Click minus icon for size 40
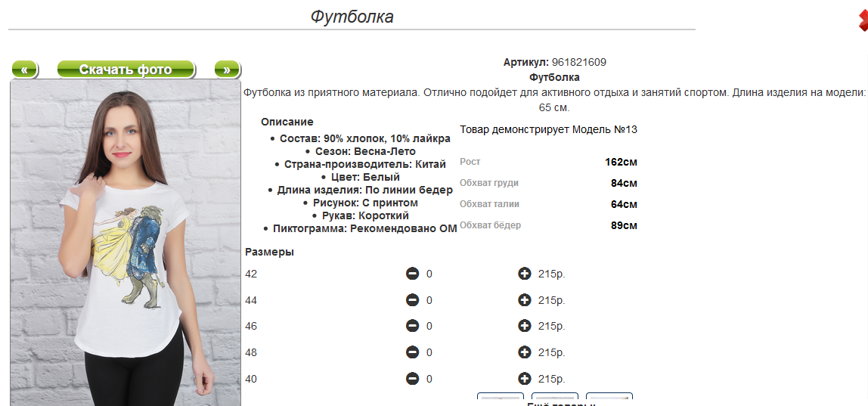The width and height of the screenshot is (868, 406). pos(412,379)
